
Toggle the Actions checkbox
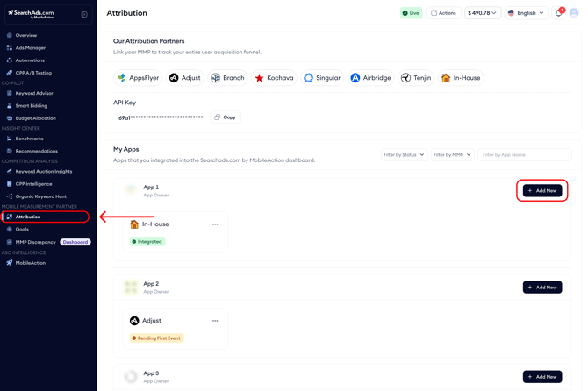[x=434, y=13]
